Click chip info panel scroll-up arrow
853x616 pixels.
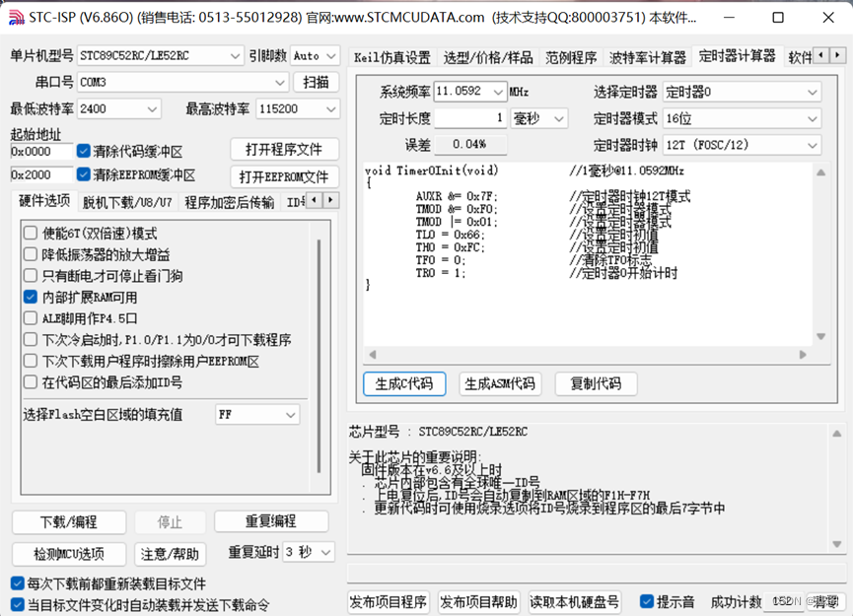pyautogui.click(x=836, y=434)
